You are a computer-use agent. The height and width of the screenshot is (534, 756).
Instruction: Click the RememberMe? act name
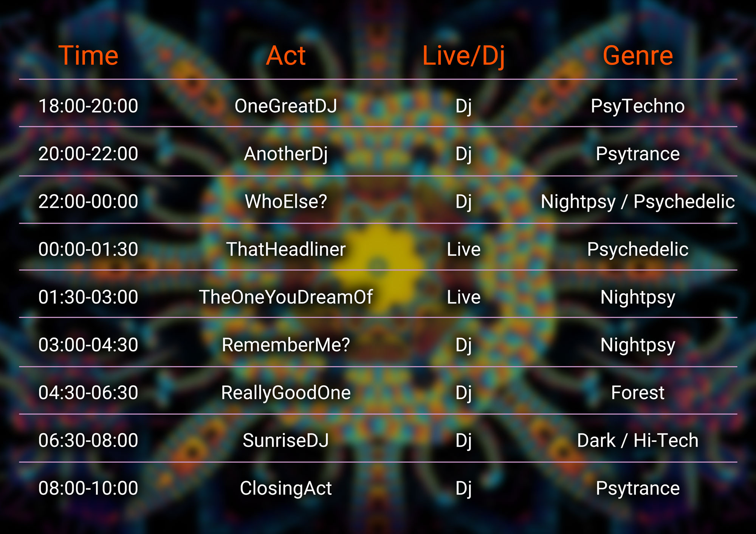(x=286, y=345)
